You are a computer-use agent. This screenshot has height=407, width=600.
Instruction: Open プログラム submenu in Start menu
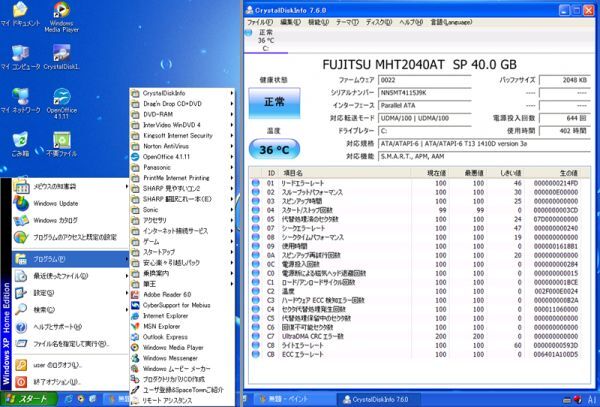tap(71, 259)
